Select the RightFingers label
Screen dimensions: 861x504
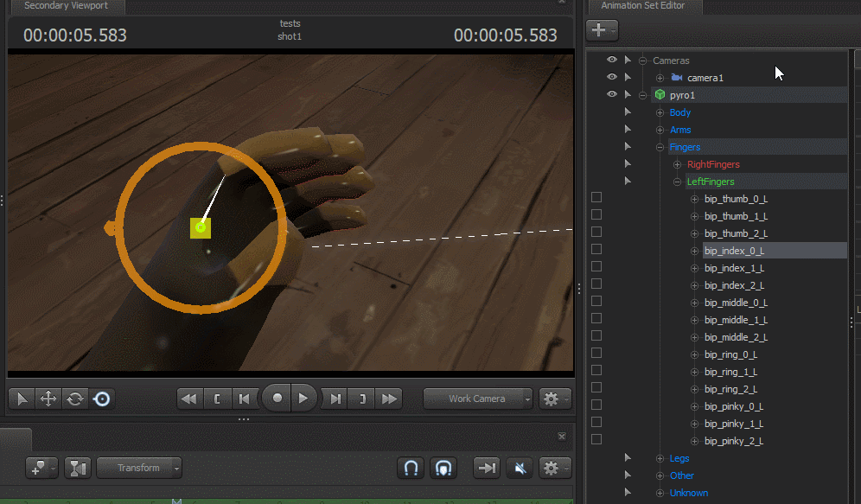click(713, 164)
